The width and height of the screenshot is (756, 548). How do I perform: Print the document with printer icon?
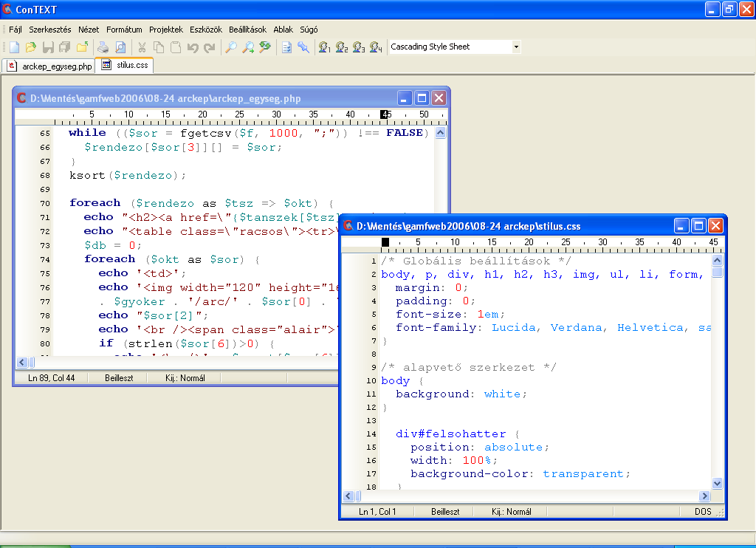click(103, 47)
